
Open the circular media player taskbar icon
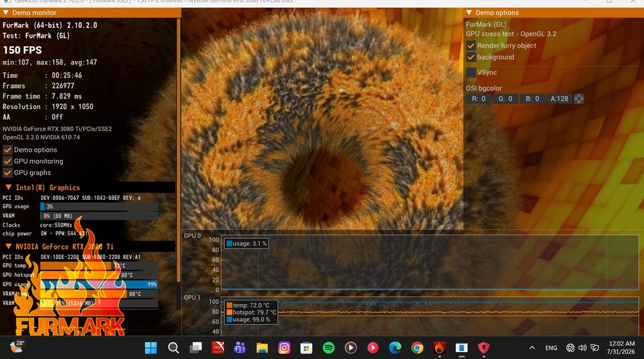point(350,348)
